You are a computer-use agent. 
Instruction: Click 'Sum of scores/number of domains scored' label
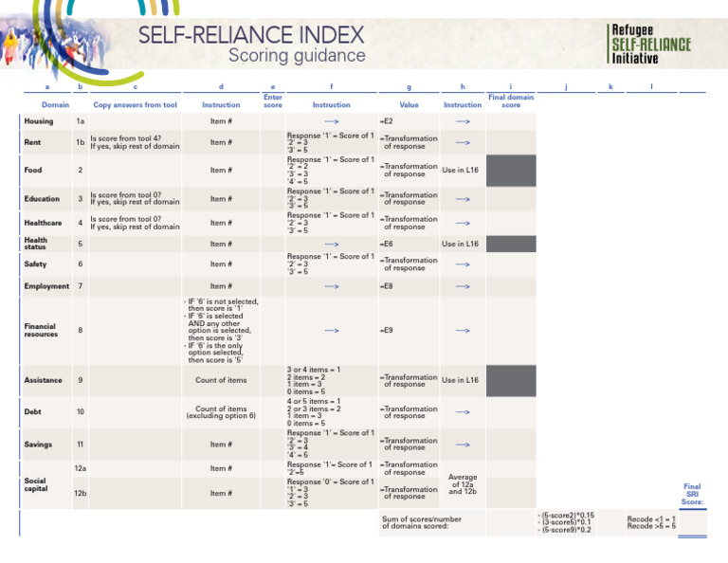coord(422,522)
